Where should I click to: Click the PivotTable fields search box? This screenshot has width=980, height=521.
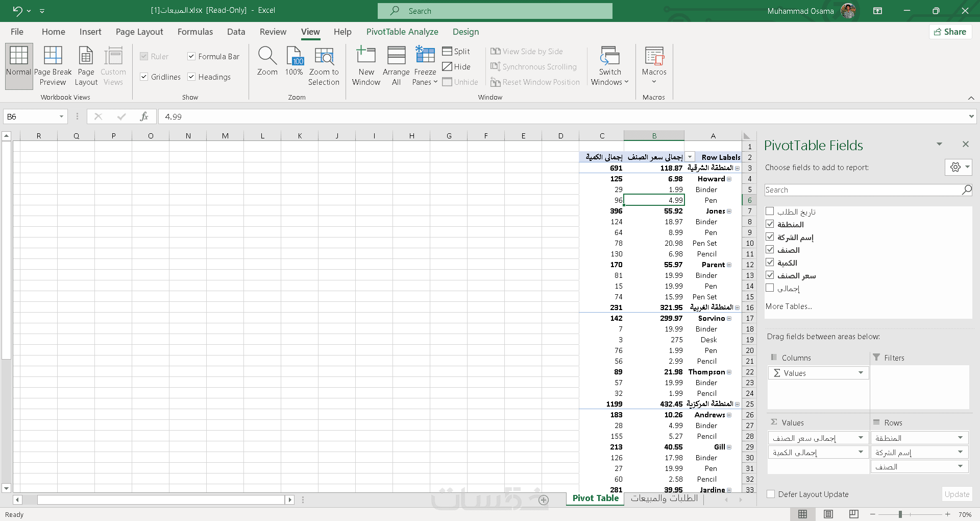coord(868,190)
